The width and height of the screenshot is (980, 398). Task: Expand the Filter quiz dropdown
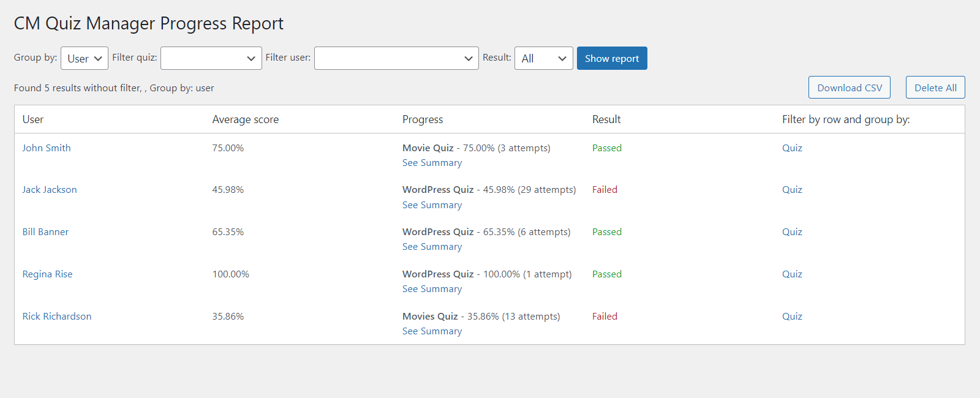[211, 58]
